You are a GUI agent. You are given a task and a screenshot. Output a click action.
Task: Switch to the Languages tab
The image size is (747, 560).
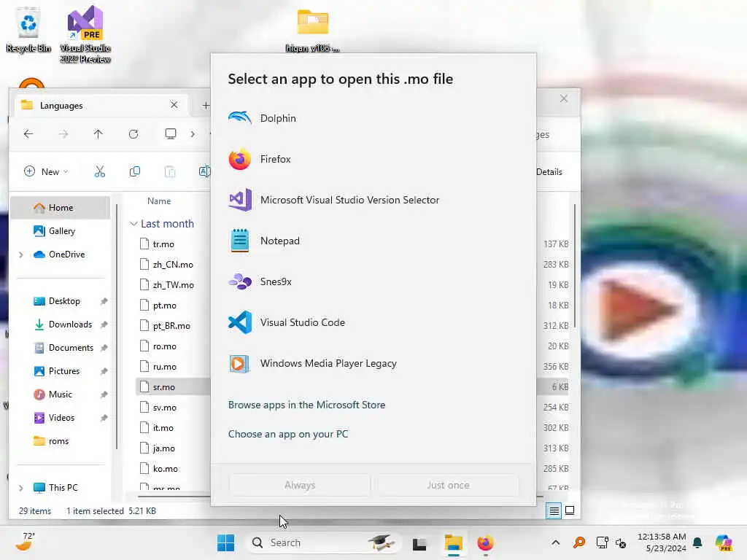point(100,105)
